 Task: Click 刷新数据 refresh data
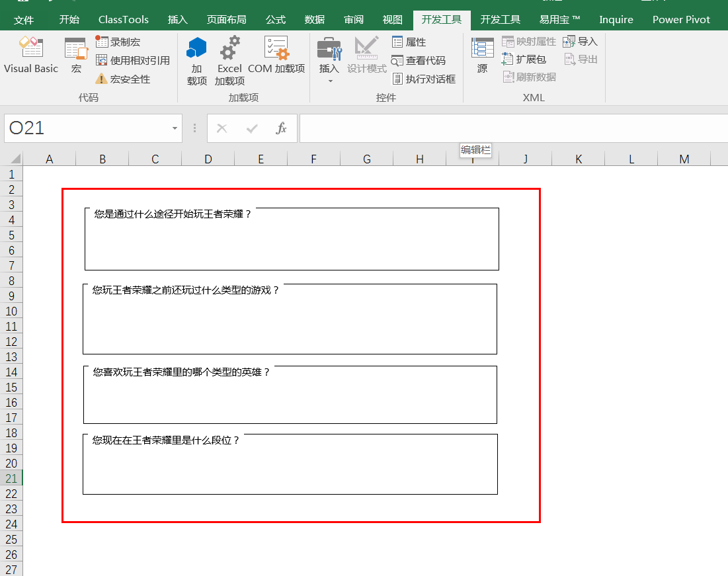(x=529, y=77)
